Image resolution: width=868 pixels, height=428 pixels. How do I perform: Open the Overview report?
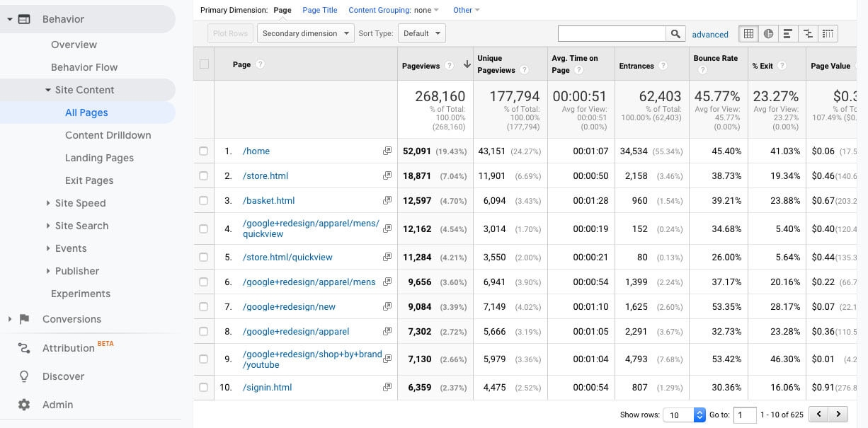coord(74,45)
